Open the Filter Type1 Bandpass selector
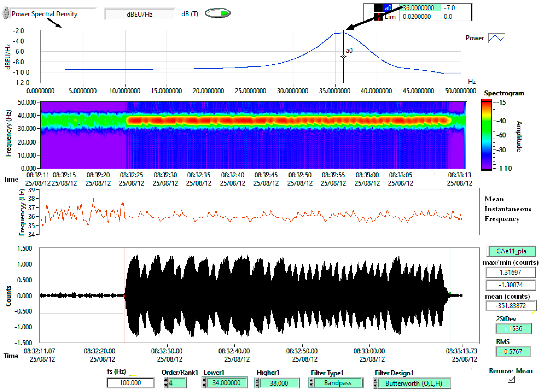Screen dimensions: 541x392 (337, 383)
